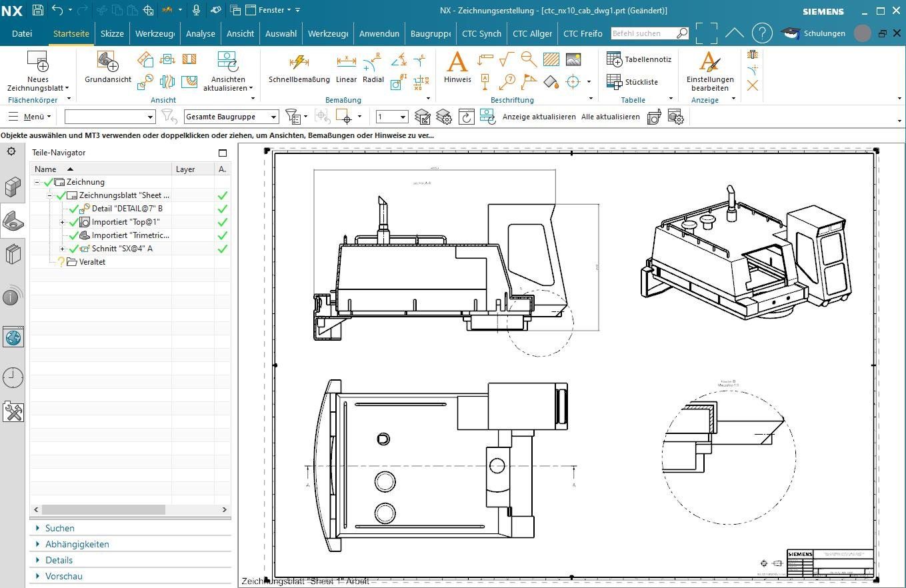This screenshot has width=906, height=588.
Task: Click the Befehl suchen search field
Action: [x=643, y=33]
